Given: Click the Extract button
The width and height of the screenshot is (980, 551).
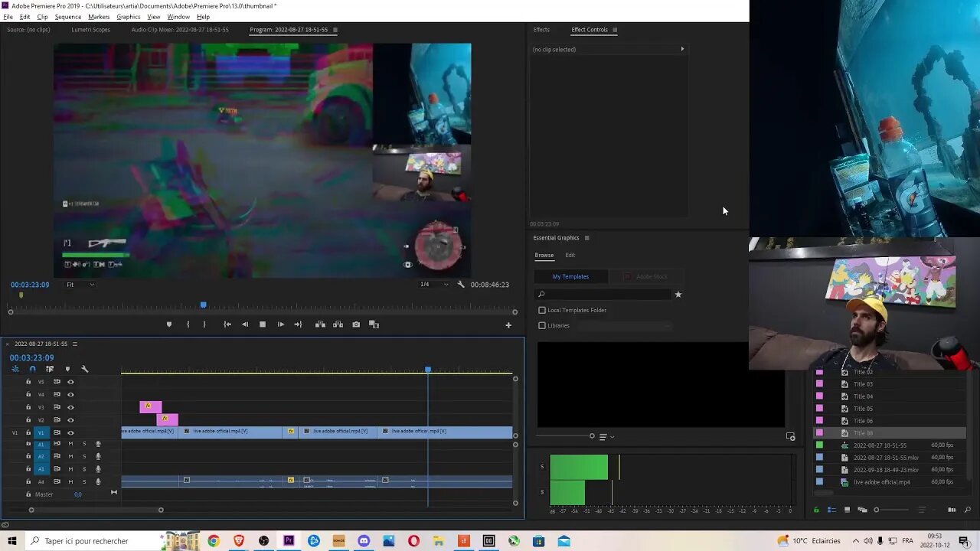Looking at the screenshot, I should click(x=338, y=324).
